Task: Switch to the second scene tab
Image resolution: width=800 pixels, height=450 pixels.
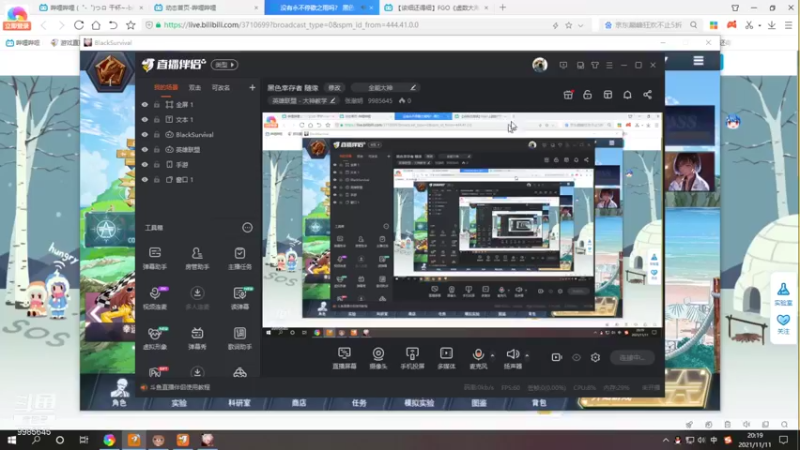Action: (x=195, y=88)
